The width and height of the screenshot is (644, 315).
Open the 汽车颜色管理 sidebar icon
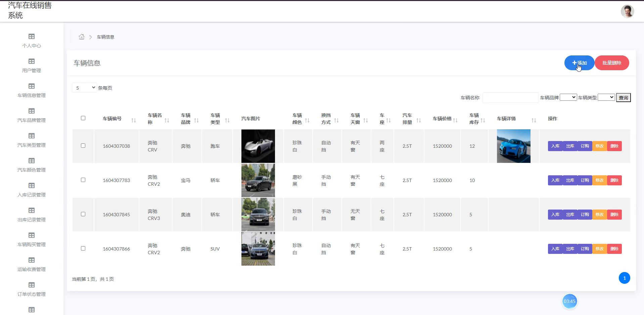(32, 161)
